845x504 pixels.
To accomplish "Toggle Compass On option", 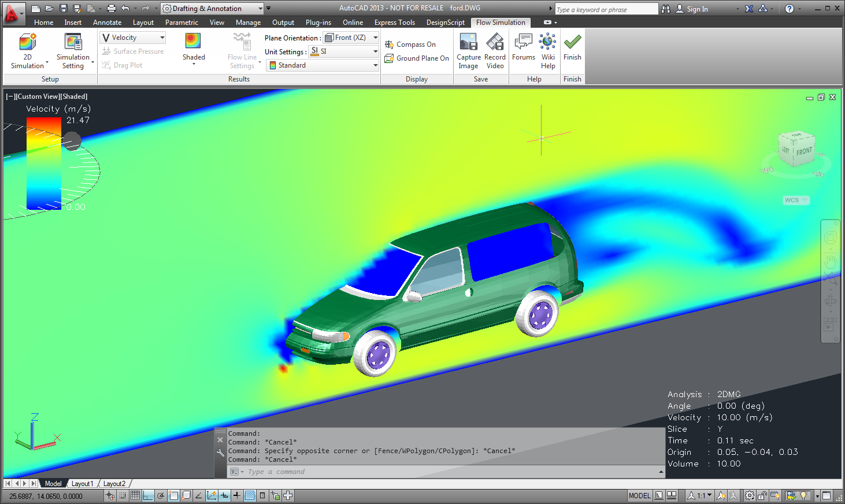I will 410,45.
